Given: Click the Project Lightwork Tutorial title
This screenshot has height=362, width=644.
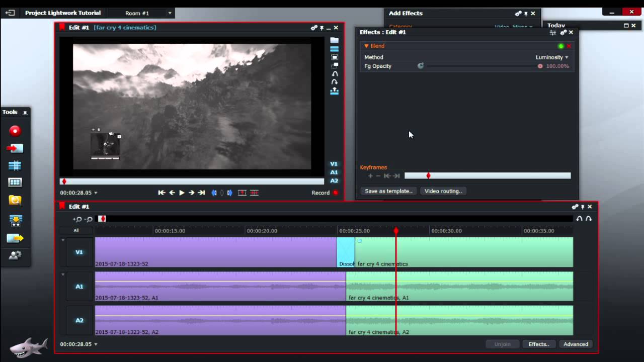Looking at the screenshot, I should (x=63, y=13).
